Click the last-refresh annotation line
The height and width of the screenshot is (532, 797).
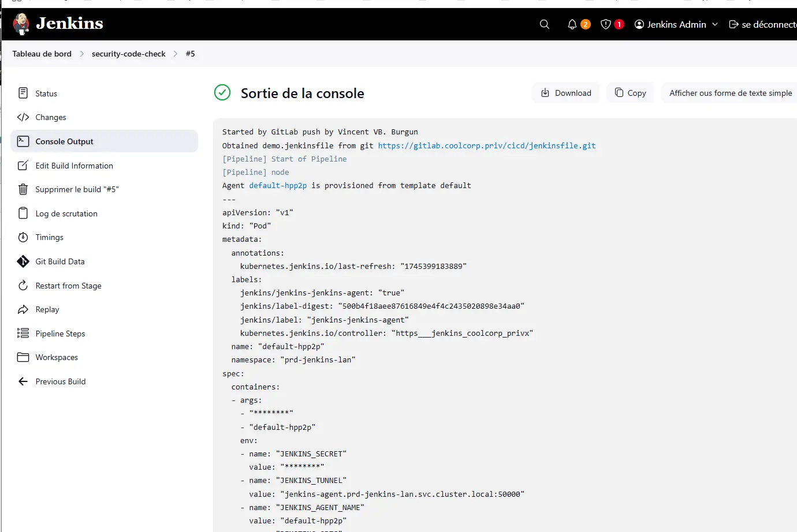(353, 266)
